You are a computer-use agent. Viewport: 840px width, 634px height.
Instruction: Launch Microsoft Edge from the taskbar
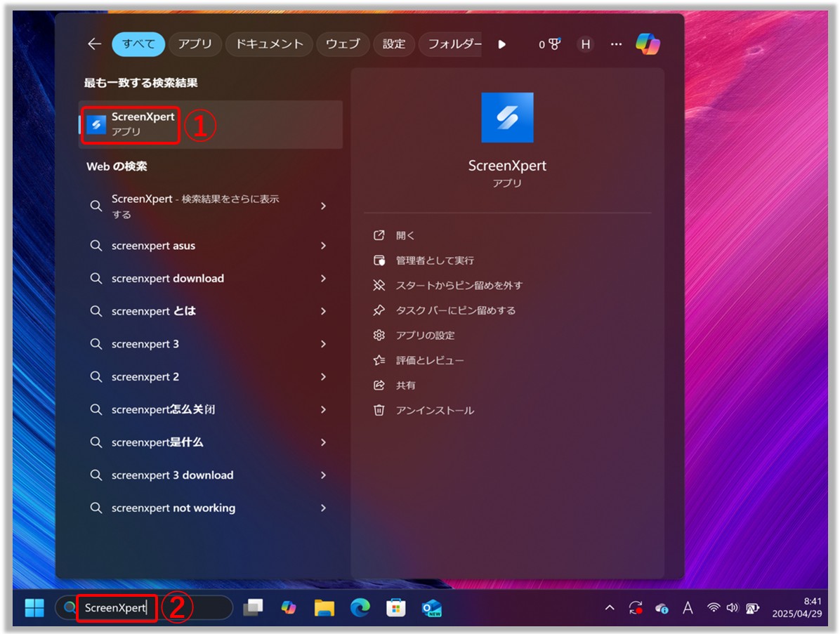[x=360, y=608]
